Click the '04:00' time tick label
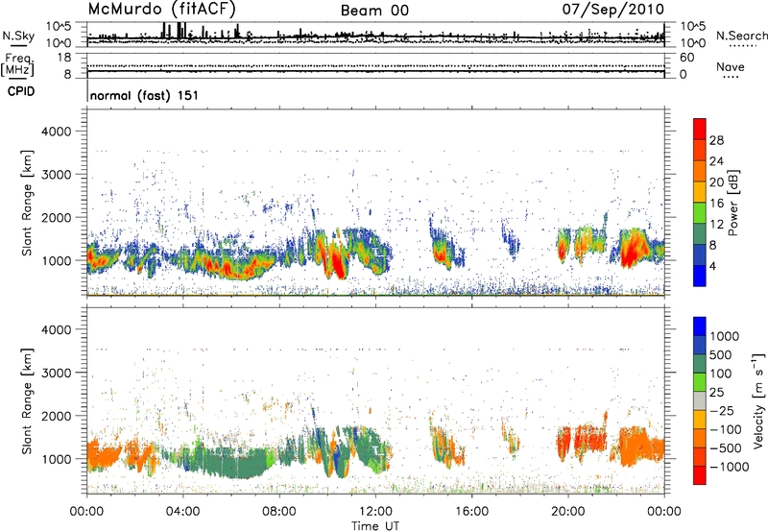The width and height of the screenshot is (768, 532). [x=182, y=512]
